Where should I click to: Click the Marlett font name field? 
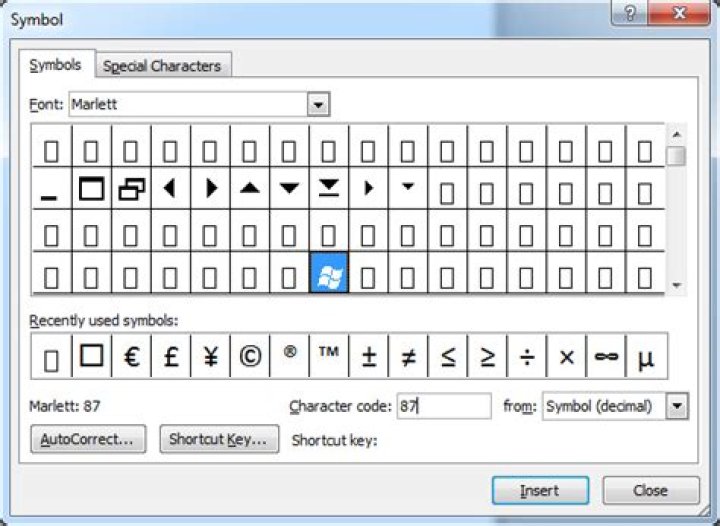pos(188,104)
